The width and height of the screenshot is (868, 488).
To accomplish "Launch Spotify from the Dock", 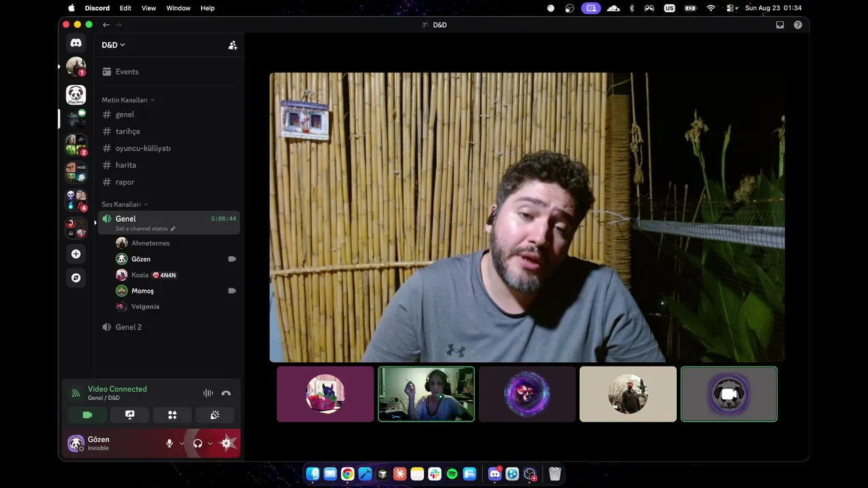I will [x=452, y=474].
